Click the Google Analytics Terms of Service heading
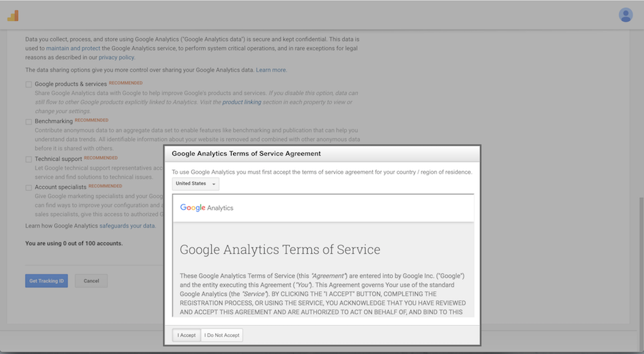The image size is (644, 354). pyautogui.click(x=280, y=250)
